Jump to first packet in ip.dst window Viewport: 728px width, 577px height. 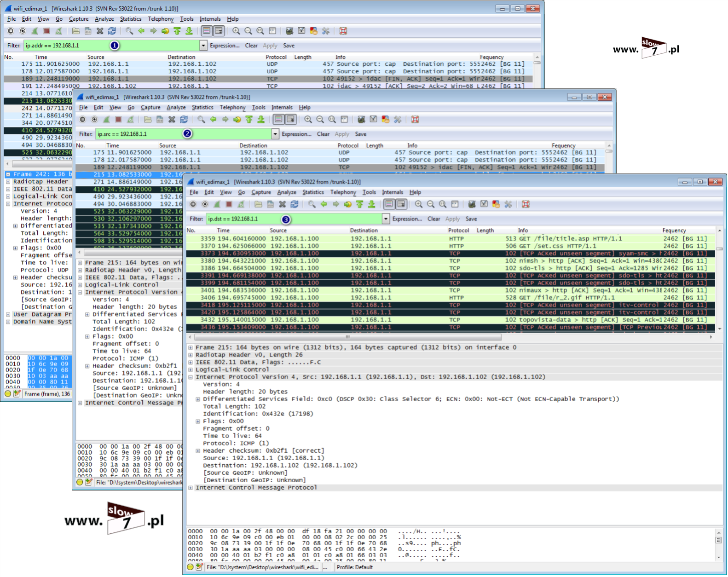point(360,204)
